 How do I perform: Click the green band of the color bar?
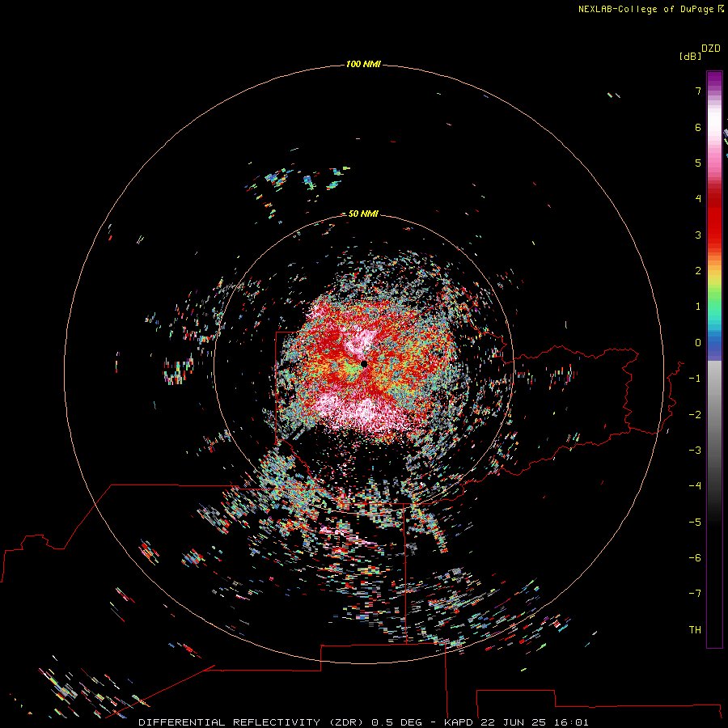pyautogui.click(x=714, y=297)
